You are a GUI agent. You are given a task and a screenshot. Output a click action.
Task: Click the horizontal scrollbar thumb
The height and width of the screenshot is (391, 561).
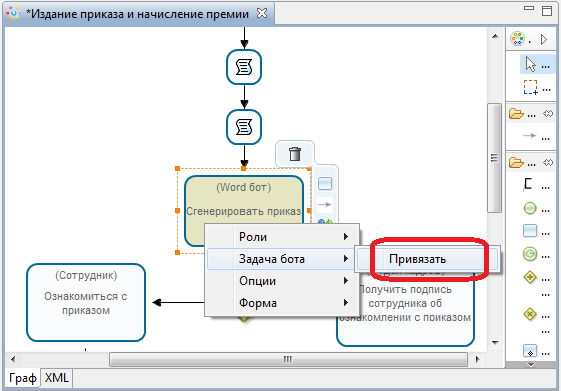(x=288, y=360)
